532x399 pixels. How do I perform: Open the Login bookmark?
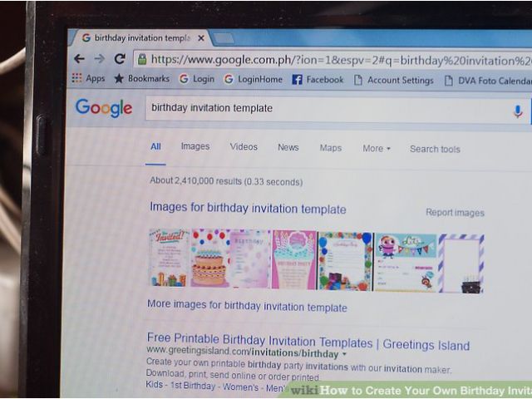tap(197, 79)
